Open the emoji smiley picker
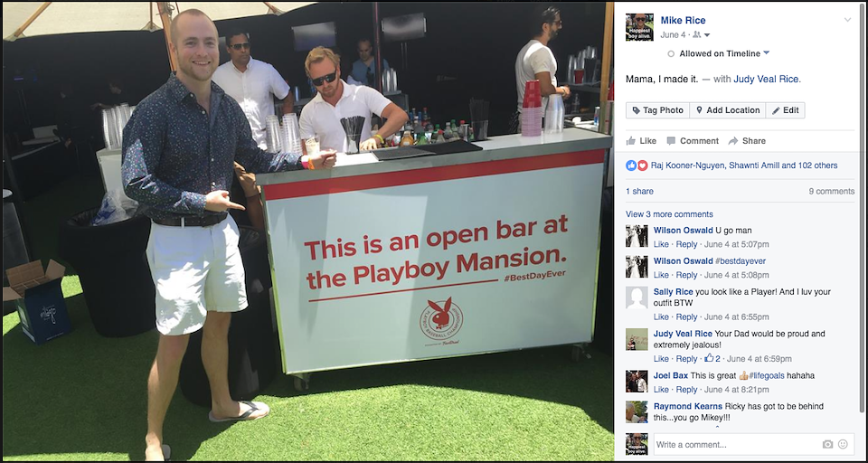868x463 pixels. [843, 444]
